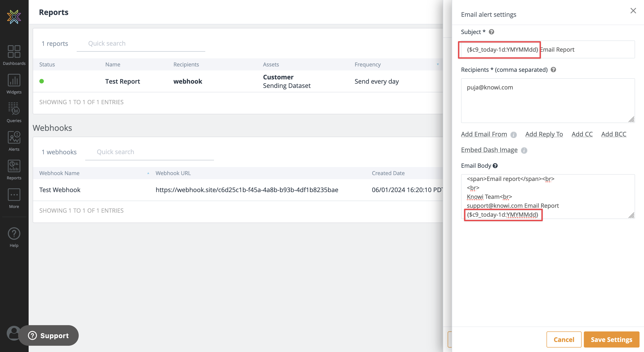The image size is (644, 352).
Task: Open the Widgets sidebar icon
Action: 14,84
